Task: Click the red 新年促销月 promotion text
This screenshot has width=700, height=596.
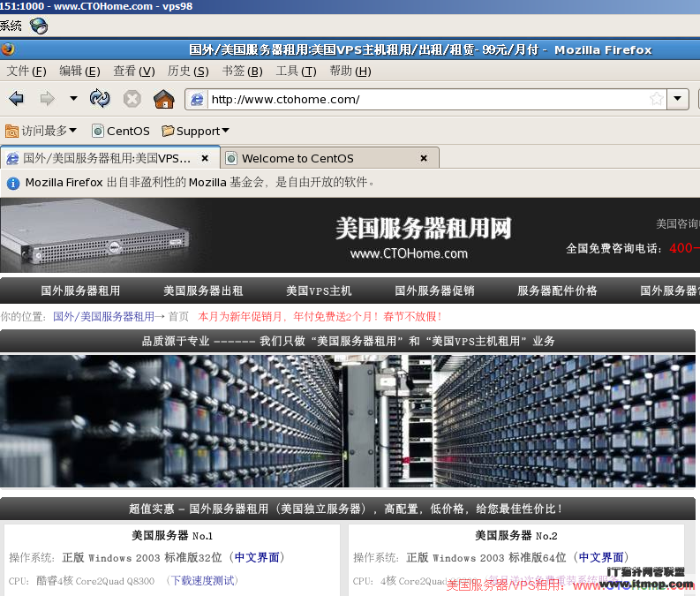Action: pyautogui.click(x=320, y=316)
